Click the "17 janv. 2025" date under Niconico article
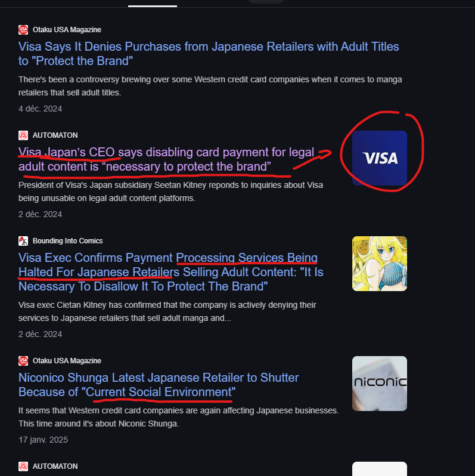The image size is (475, 476). pos(43,440)
